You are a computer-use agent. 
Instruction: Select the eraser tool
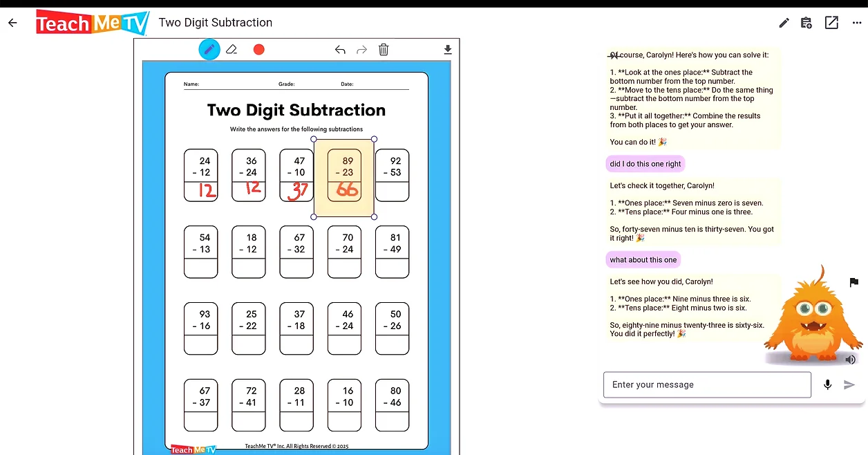(x=232, y=50)
